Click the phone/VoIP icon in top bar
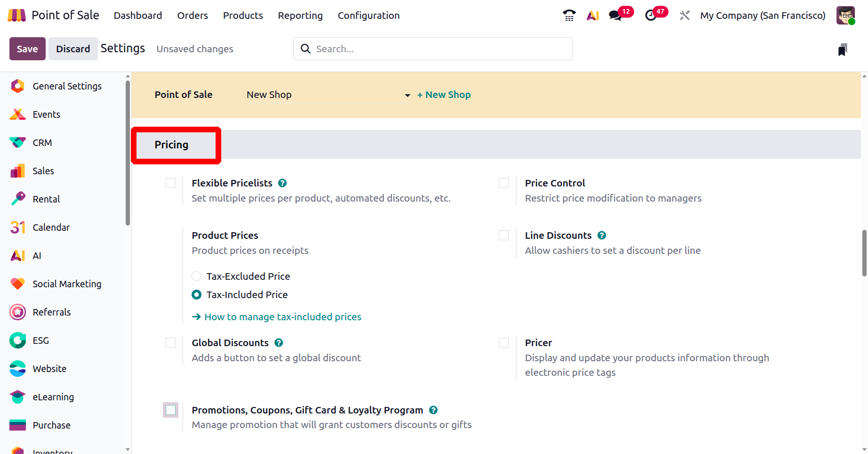 click(569, 16)
